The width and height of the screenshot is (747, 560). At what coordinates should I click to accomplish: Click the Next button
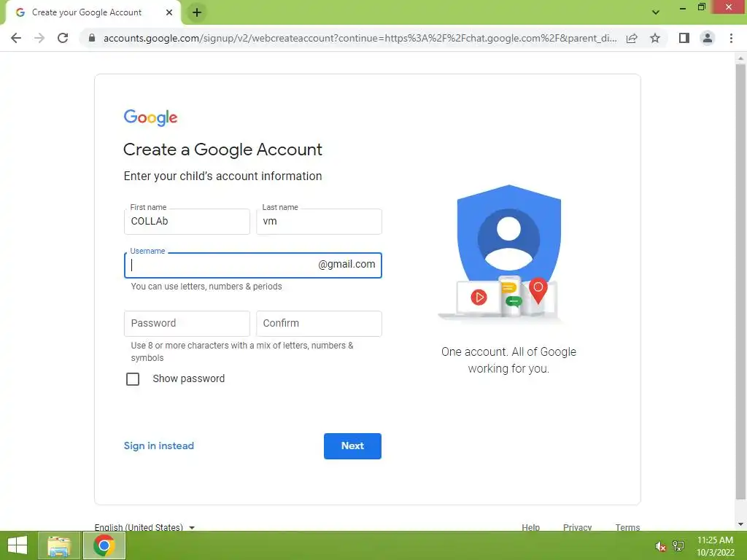(x=352, y=446)
